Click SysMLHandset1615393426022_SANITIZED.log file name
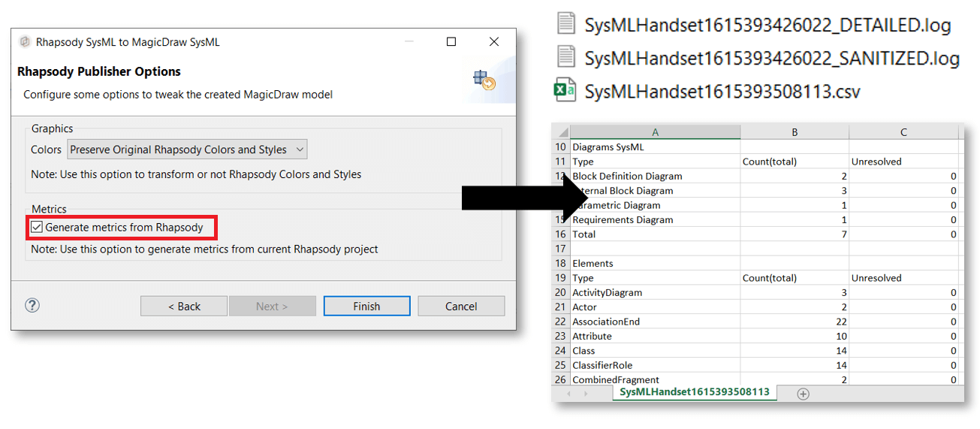This screenshot has width=980, height=429. pyautogui.click(x=772, y=58)
